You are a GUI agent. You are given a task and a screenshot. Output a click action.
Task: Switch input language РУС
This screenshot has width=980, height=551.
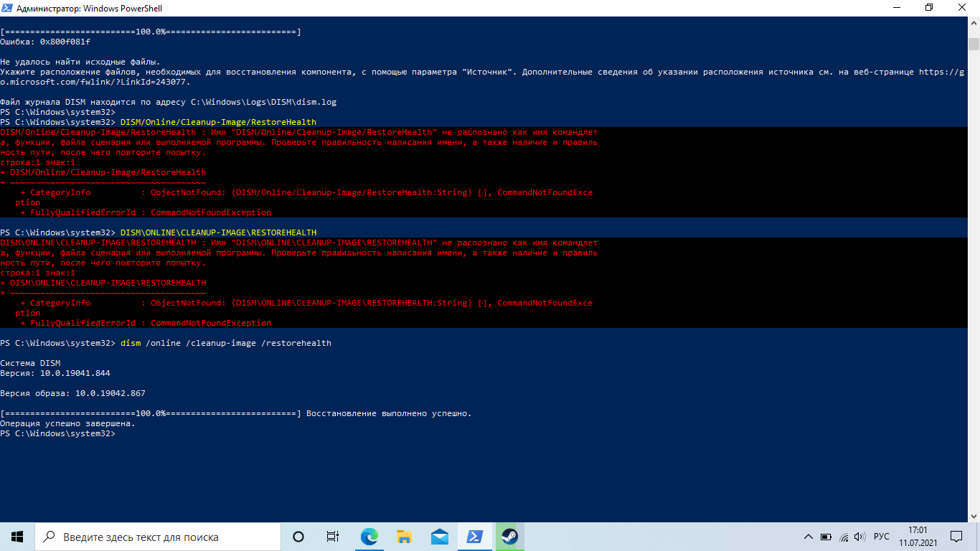pyautogui.click(x=882, y=537)
